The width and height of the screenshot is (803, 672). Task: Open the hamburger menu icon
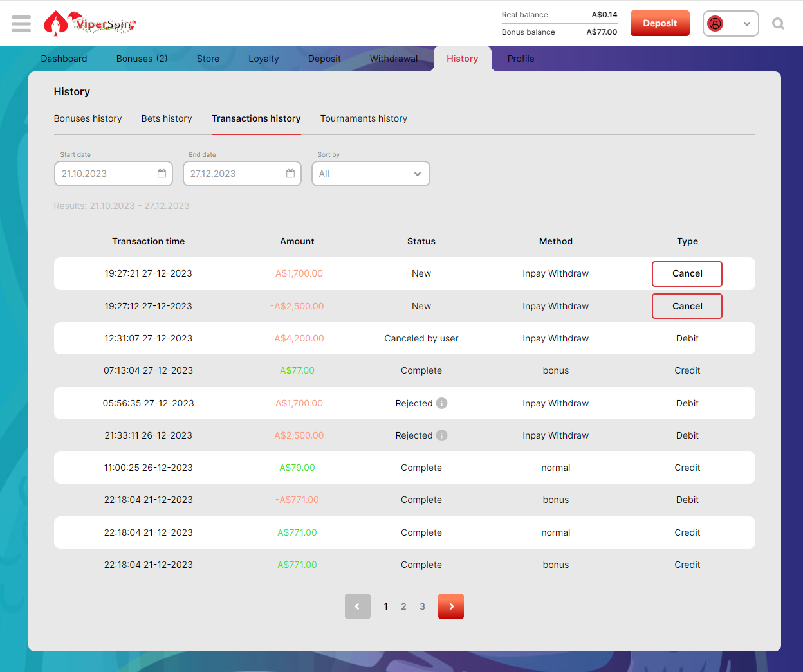[21, 24]
